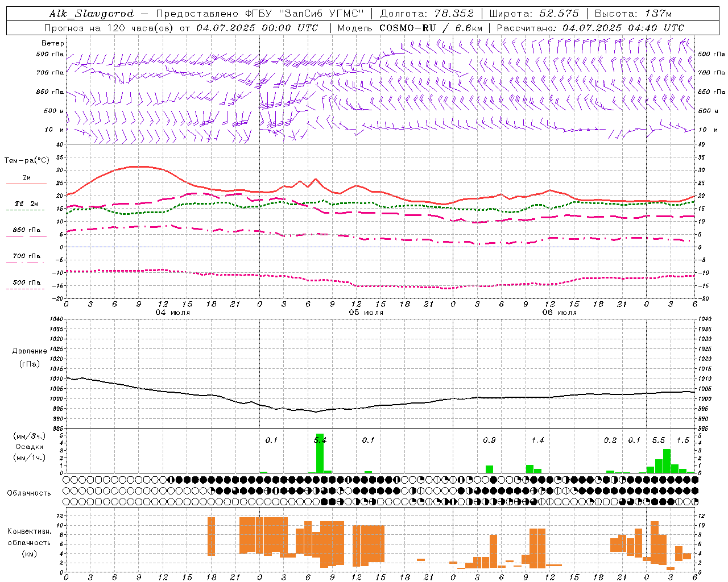
Task: Click the 1.5 precipitation amount
Action: [x=682, y=440]
